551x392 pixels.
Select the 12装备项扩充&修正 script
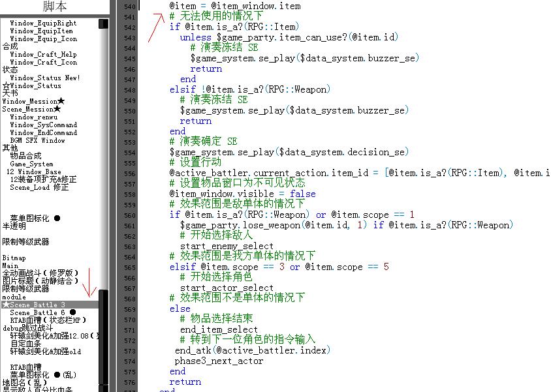click(x=43, y=179)
